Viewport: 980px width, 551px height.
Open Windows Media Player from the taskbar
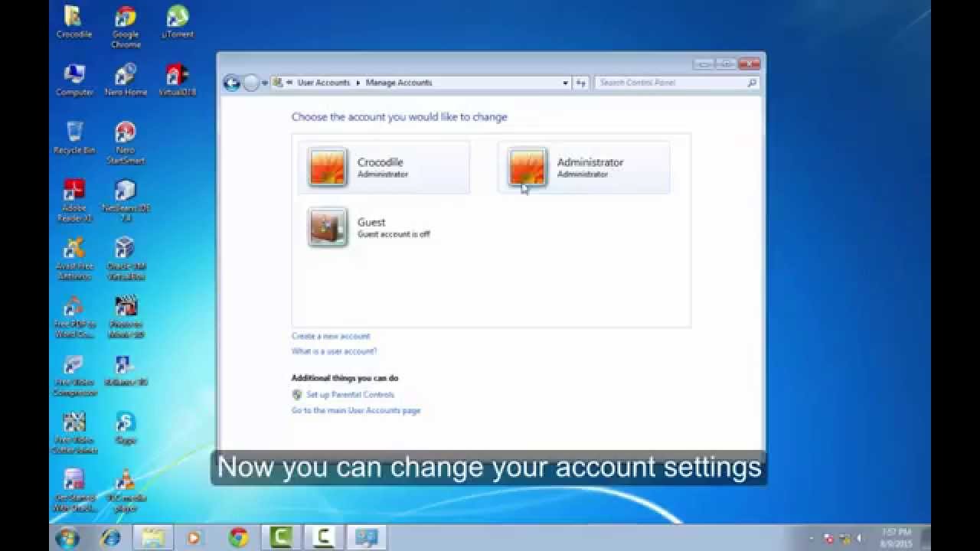point(194,537)
